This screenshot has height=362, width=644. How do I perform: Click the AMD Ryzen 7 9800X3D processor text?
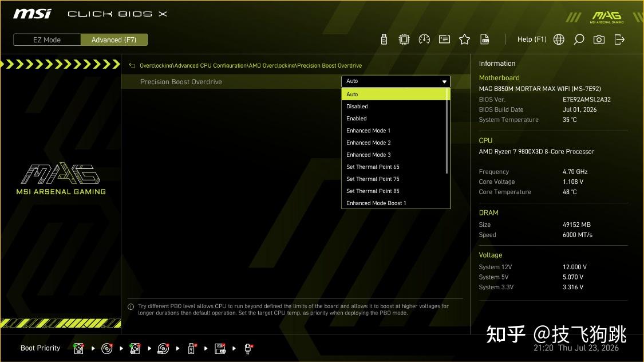(536, 152)
